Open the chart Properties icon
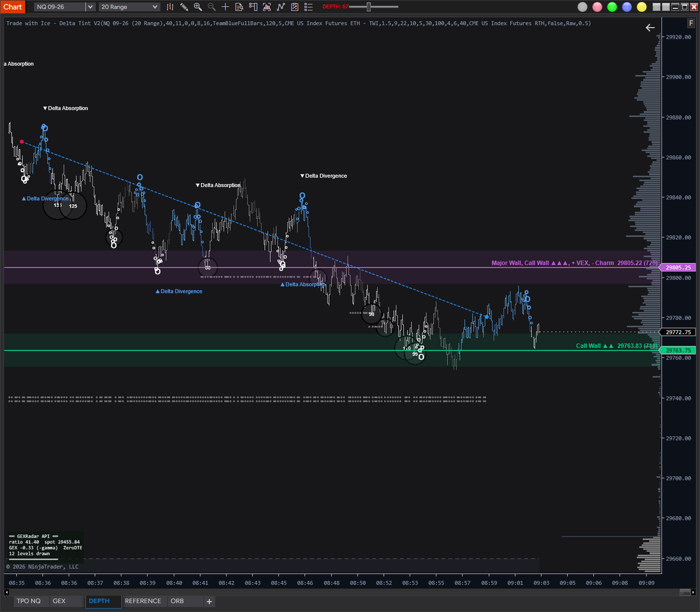Viewport: 700px width, 612px height. [295, 7]
